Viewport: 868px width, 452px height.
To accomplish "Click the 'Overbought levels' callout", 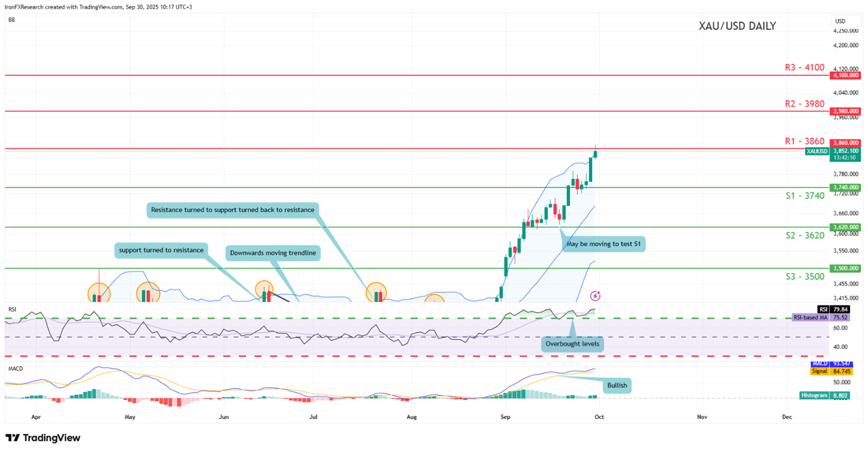I will click(x=572, y=344).
